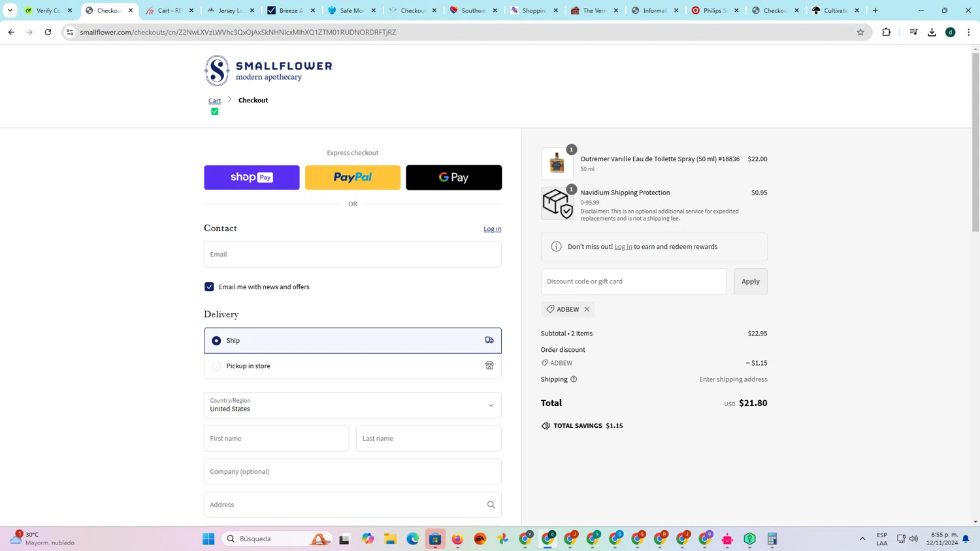Switch to the Cart - RE tab
Screen dimensions: 980x551
tap(169, 10)
